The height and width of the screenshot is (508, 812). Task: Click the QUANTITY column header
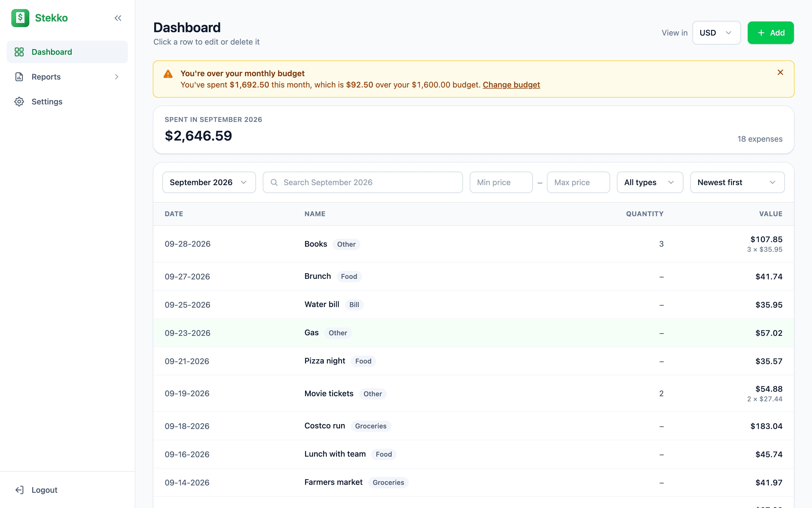pos(645,214)
